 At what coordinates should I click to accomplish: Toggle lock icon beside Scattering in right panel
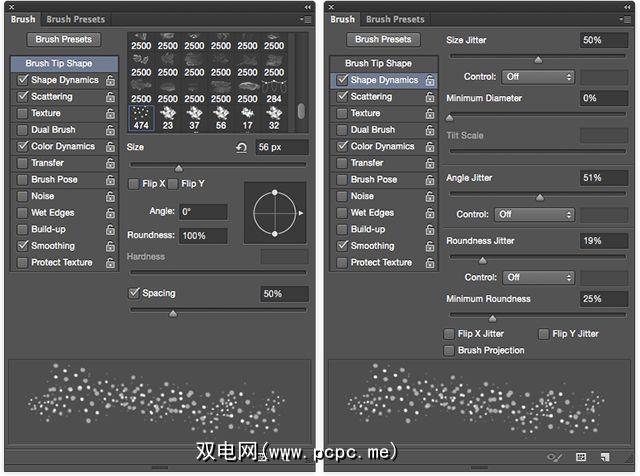pos(430,97)
